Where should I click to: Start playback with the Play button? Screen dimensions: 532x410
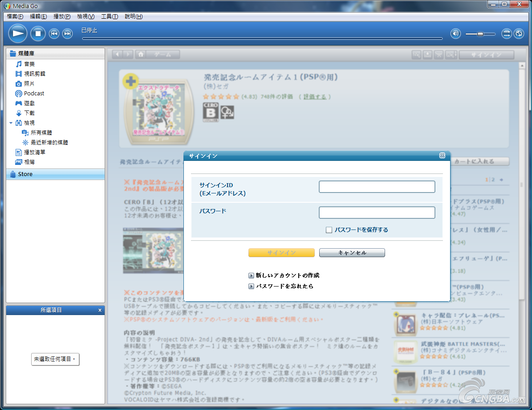[18, 33]
